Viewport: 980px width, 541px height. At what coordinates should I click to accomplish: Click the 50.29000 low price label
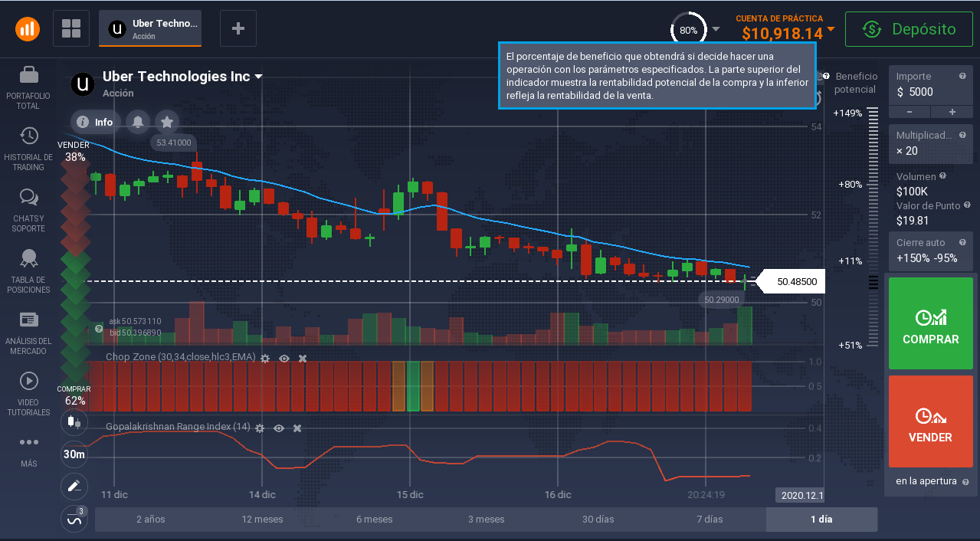(x=722, y=300)
